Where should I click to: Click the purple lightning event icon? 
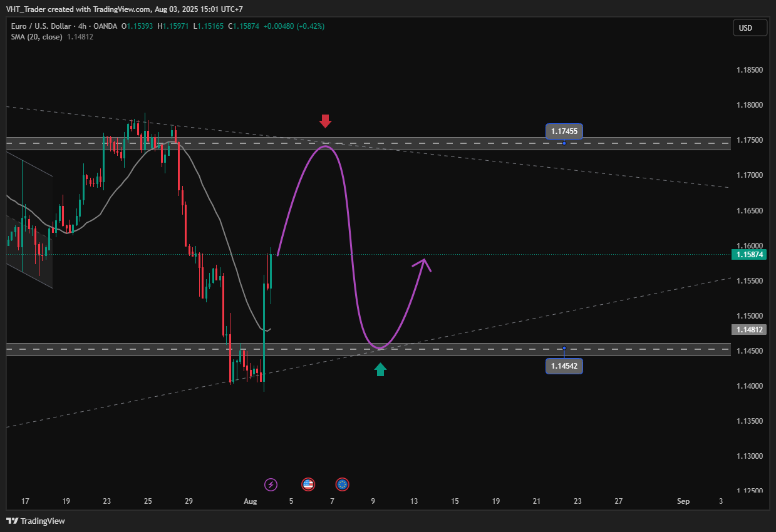[x=271, y=484]
